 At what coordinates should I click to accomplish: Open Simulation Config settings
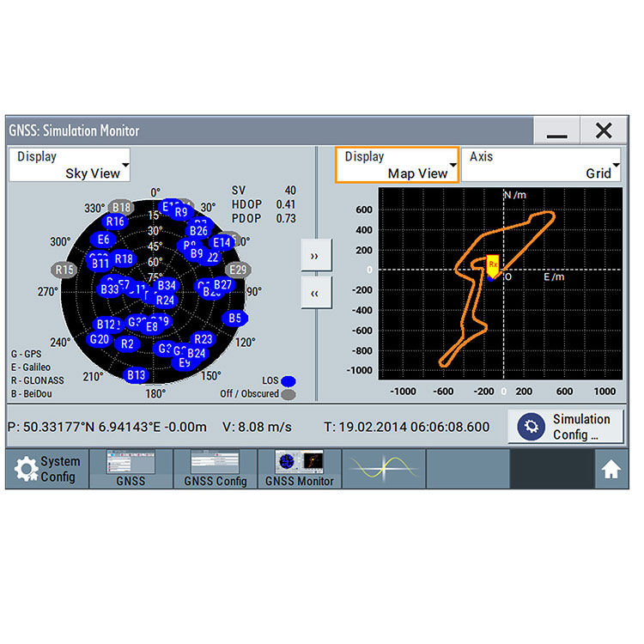point(564,427)
